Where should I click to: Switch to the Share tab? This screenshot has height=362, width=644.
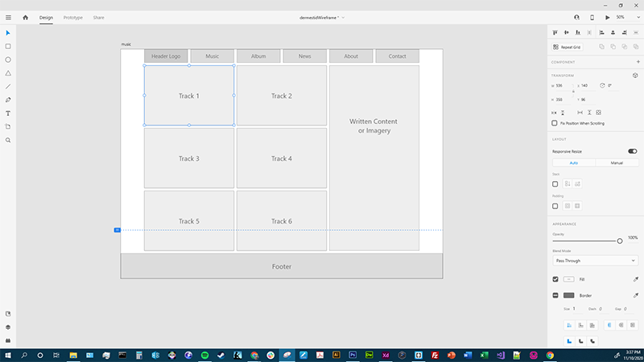(98, 18)
